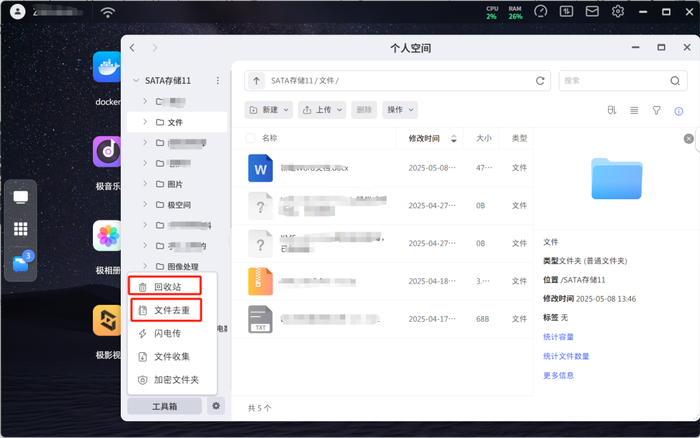Click the 统计容量 link
700x438 pixels.
(558, 337)
